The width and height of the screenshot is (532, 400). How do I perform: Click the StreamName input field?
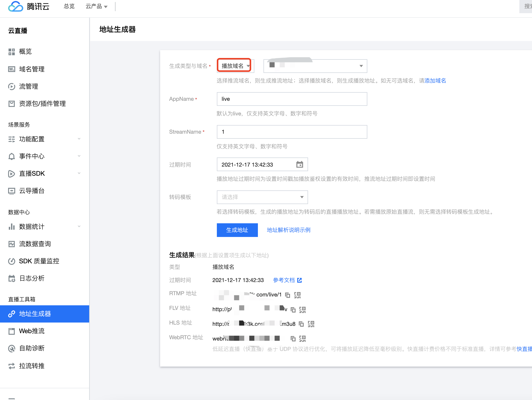click(292, 132)
